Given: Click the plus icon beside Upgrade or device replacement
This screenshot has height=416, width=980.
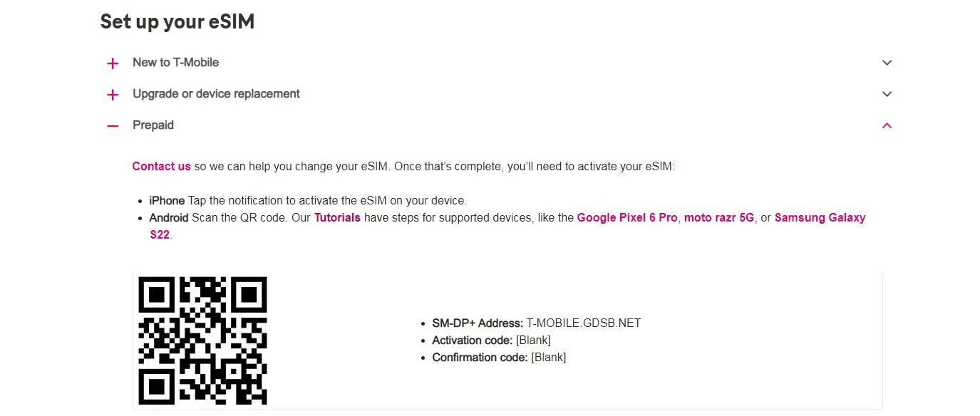Looking at the screenshot, I should click(x=113, y=95).
